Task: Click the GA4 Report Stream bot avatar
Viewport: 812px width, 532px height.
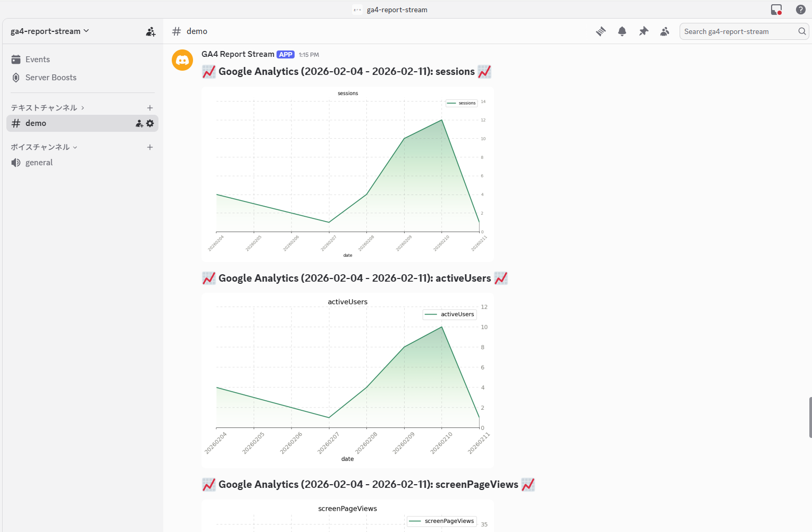Action: (182, 60)
